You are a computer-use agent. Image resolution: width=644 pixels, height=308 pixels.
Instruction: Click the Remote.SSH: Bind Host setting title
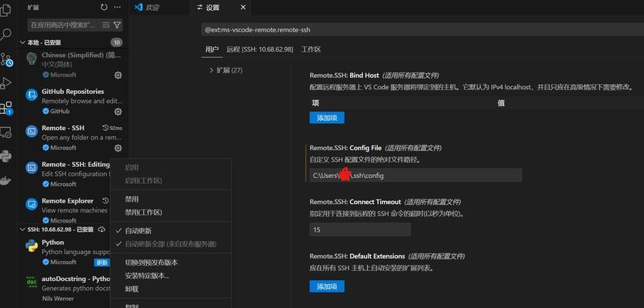click(344, 75)
